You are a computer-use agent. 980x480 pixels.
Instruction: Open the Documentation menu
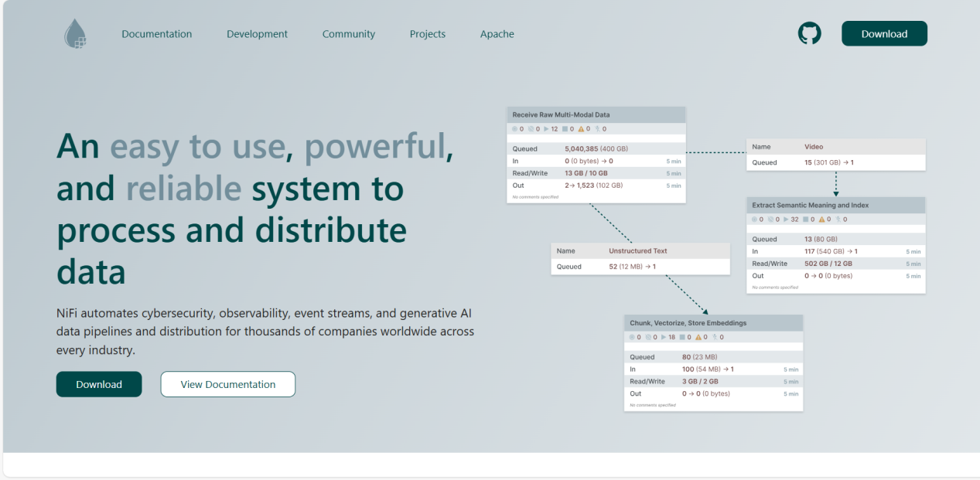(x=157, y=34)
